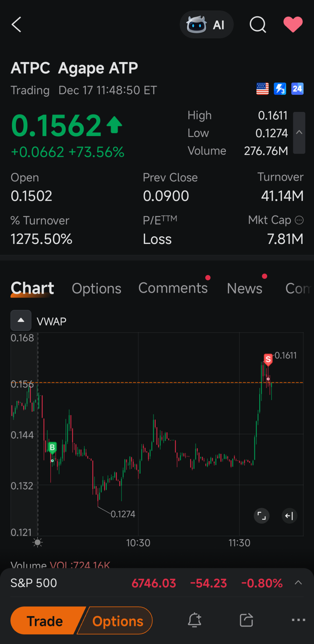Select the VWAP indicator label
Viewport: 314px width, 644px height.
click(x=52, y=322)
